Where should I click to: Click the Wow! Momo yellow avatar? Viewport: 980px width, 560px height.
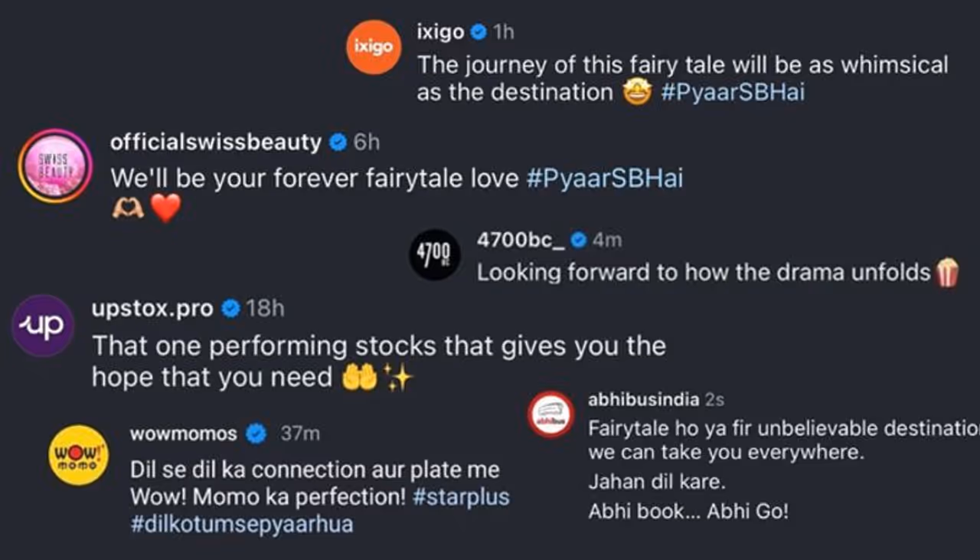click(78, 455)
